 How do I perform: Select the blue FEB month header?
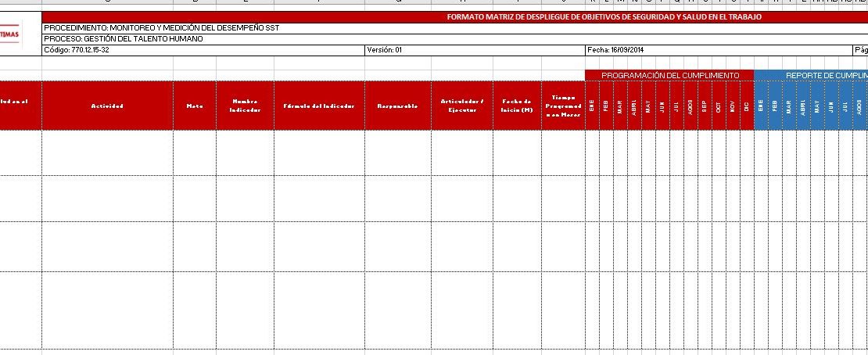[x=775, y=106]
